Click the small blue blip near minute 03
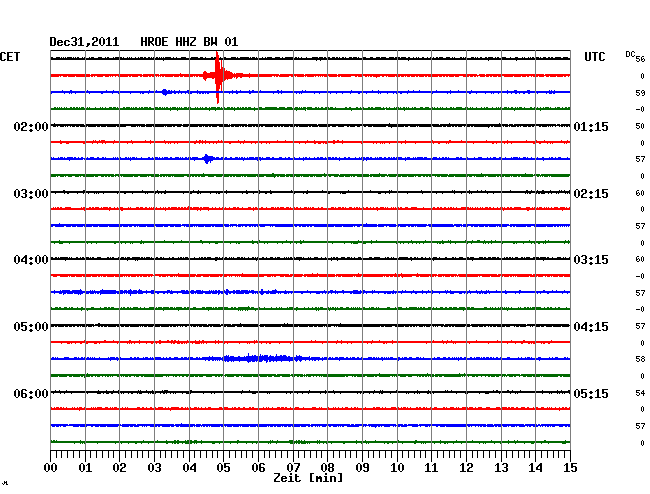Screen dimensions: 650x494 tap(165, 92)
